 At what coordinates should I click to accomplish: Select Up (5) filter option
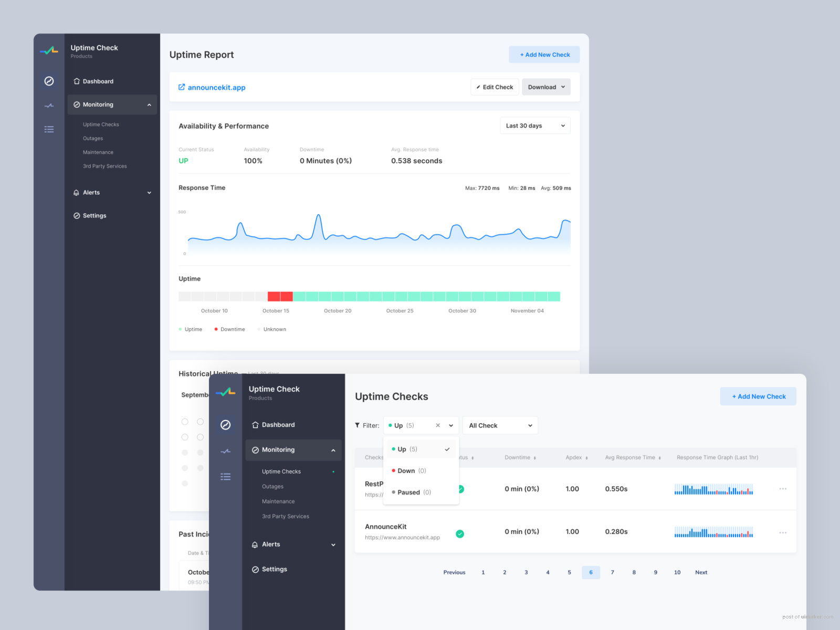click(x=421, y=449)
